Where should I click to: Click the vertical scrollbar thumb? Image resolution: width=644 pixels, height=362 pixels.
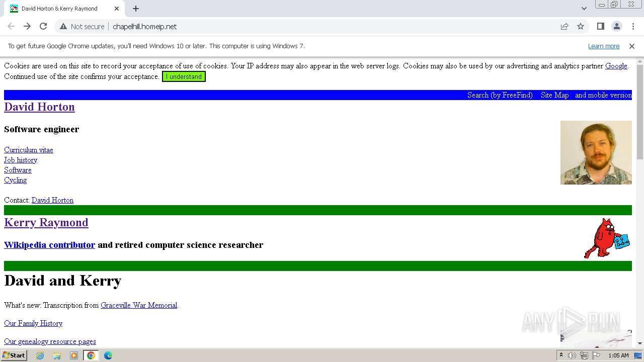[640, 112]
